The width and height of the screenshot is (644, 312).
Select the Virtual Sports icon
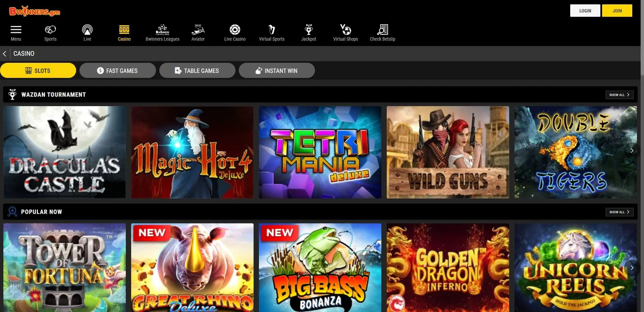[x=272, y=30]
